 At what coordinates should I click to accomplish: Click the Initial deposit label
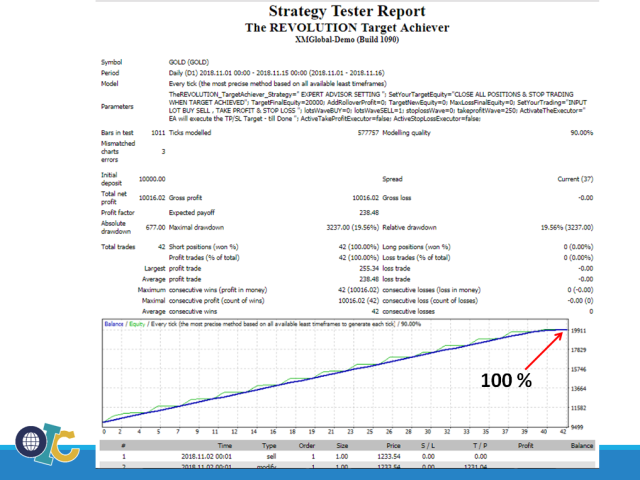click(x=111, y=179)
